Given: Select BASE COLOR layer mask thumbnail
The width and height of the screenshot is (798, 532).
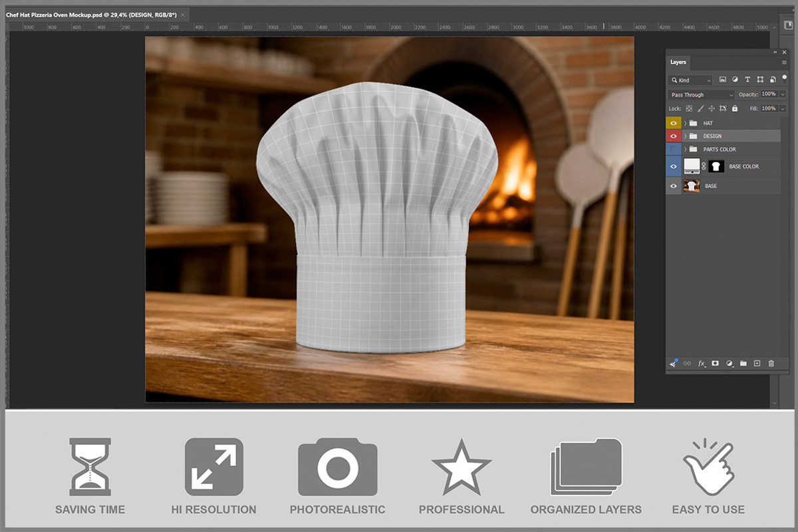Looking at the screenshot, I should pos(716,166).
